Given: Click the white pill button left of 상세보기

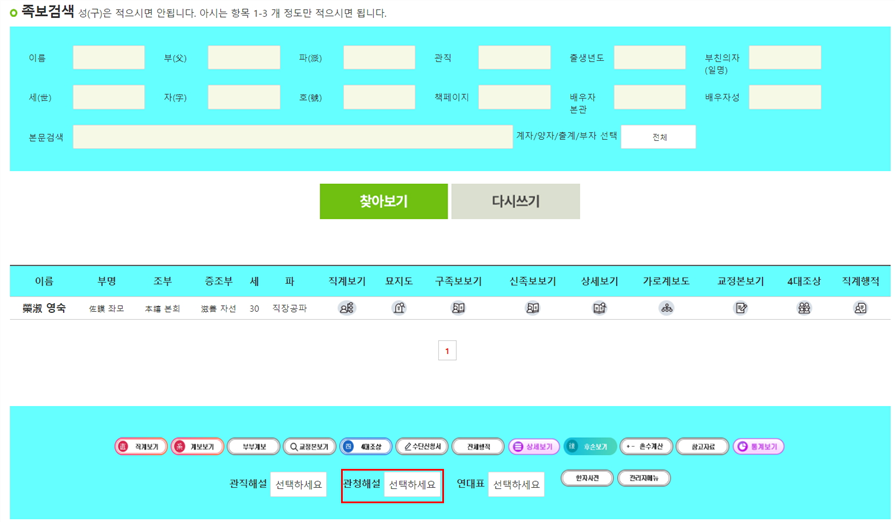Looking at the screenshot, I should [478, 446].
